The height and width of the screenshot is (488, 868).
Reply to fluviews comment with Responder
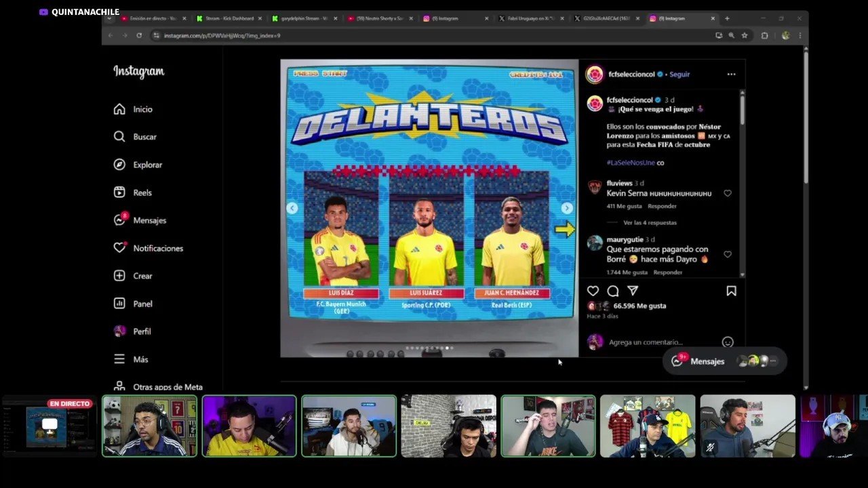click(x=662, y=206)
